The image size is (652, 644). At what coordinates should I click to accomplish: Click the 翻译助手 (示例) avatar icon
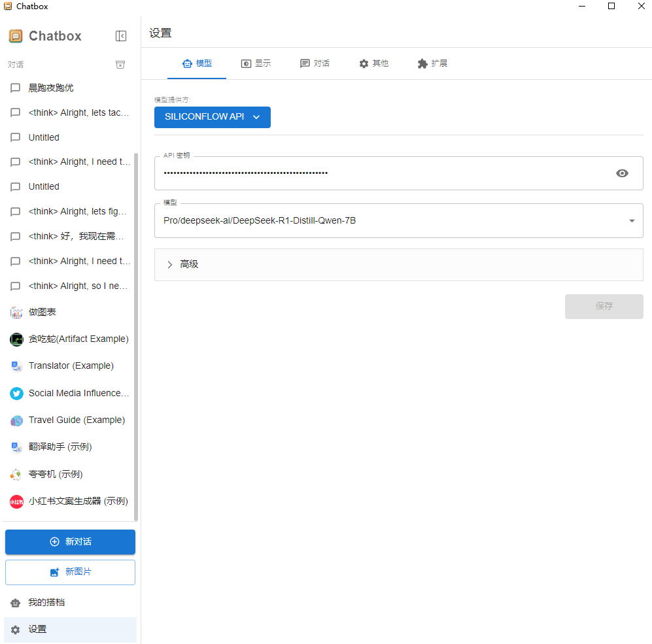click(x=16, y=447)
